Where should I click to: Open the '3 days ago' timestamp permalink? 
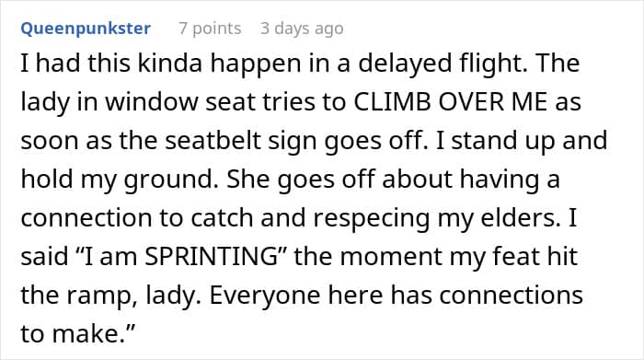[302, 29]
